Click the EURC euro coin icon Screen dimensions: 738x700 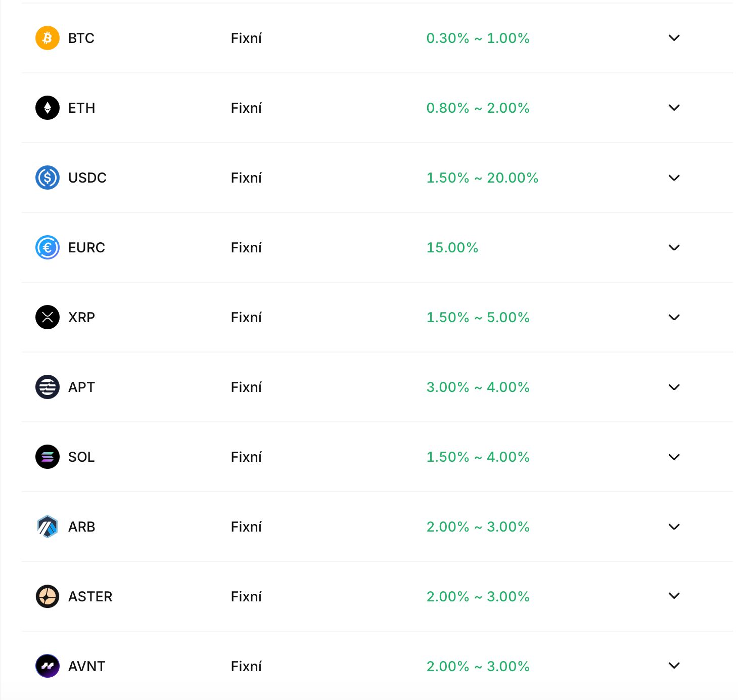click(47, 247)
